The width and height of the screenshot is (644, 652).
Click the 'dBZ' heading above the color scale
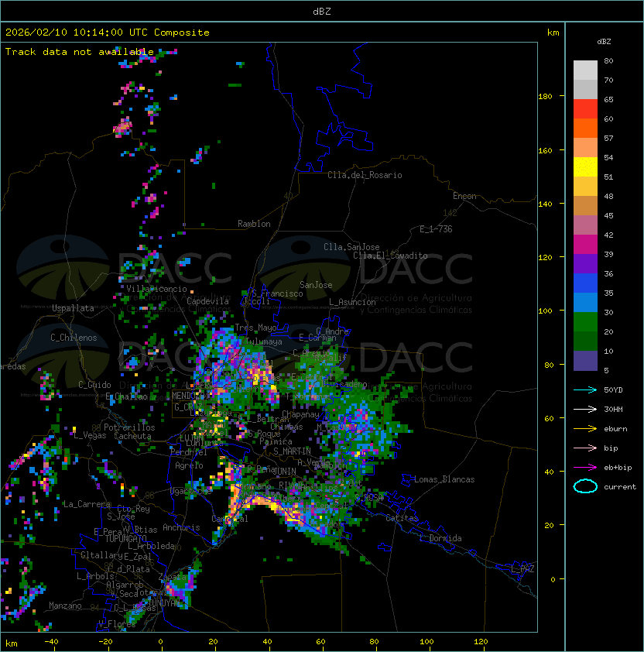pyautogui.click(x=604, y=42)
